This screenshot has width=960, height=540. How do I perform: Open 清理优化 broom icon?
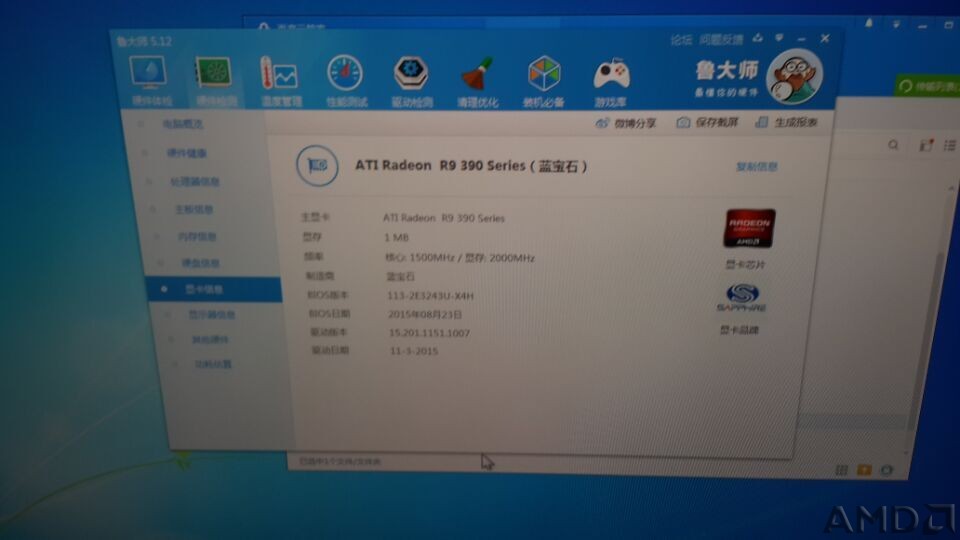[x=477, y=74]
